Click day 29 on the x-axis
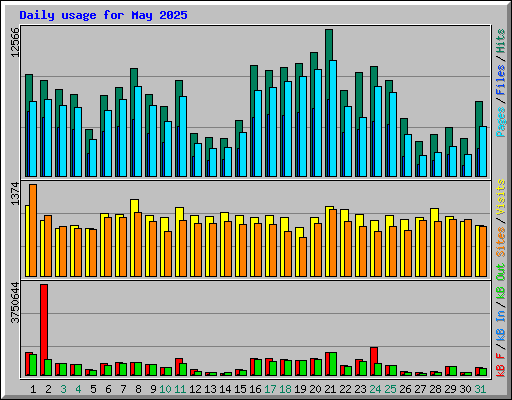This screenshot has width=512, height=400. point(450,389)
